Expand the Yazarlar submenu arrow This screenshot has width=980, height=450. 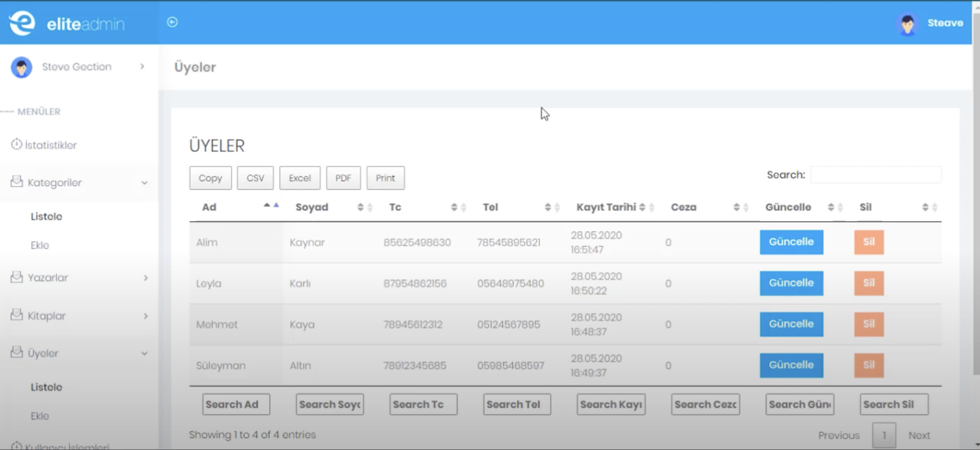(145, 278)
